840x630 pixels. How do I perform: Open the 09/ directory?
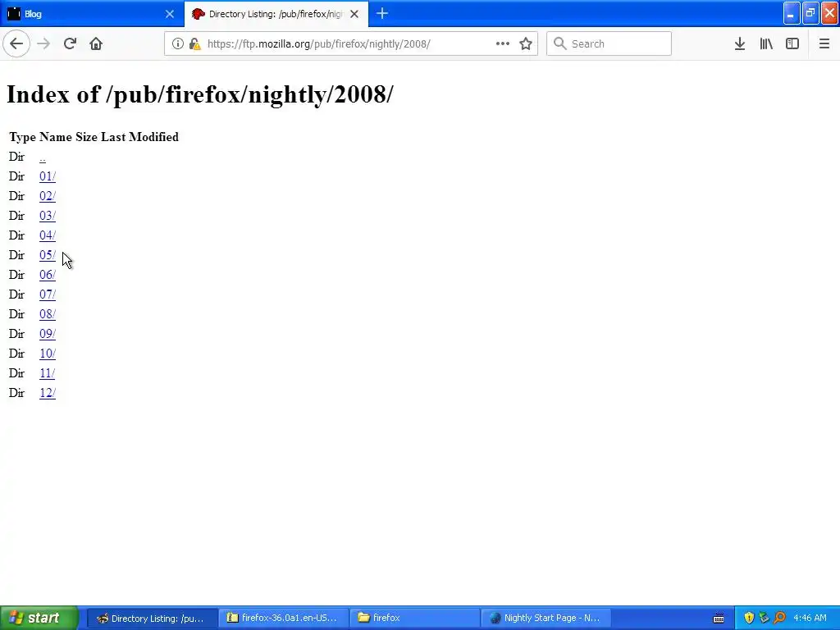click(47, 334)
